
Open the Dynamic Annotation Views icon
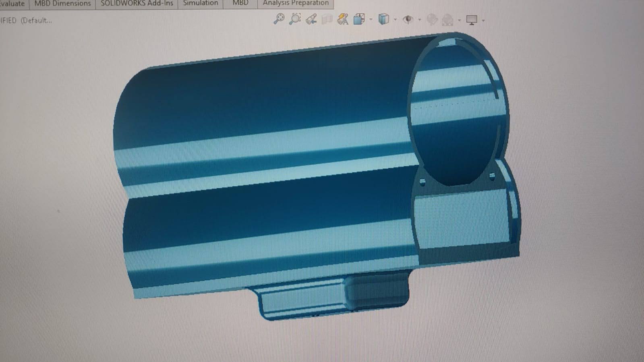coord(343,19)
